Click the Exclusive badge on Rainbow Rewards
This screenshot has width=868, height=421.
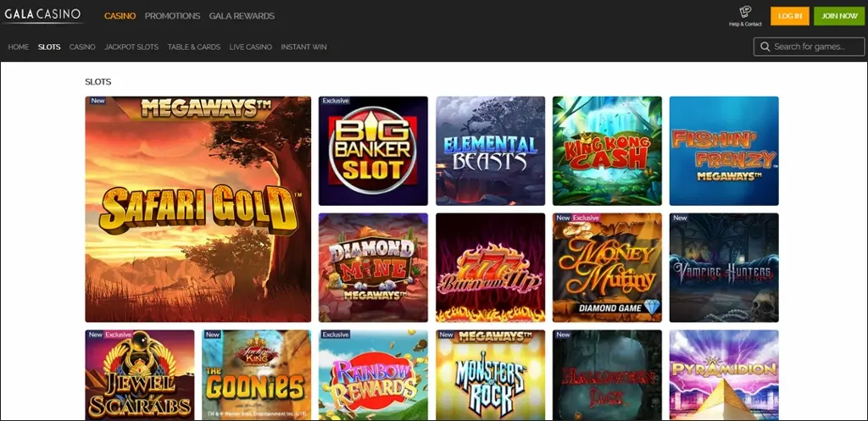(336, 335)
